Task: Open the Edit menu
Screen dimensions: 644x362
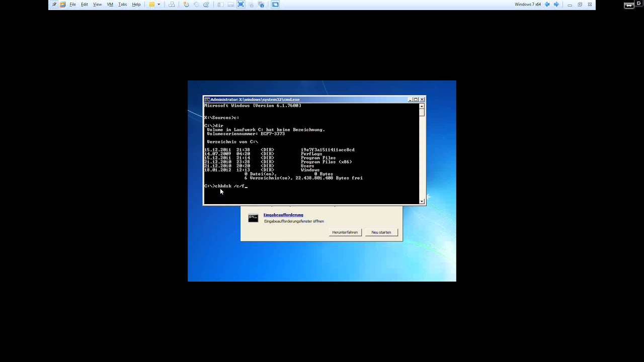Action: tap(85, 5)
